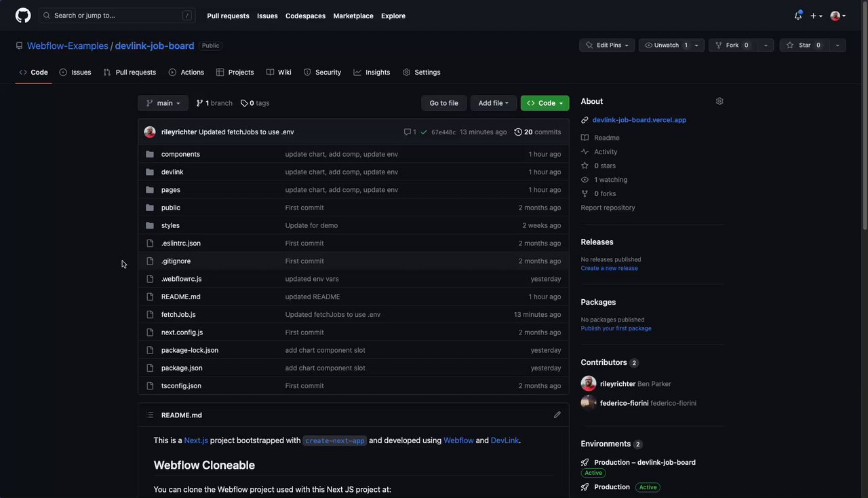Screen dimensions: 868x498
Task: Open commit hash 67e448c
Action: click(443, 132)
